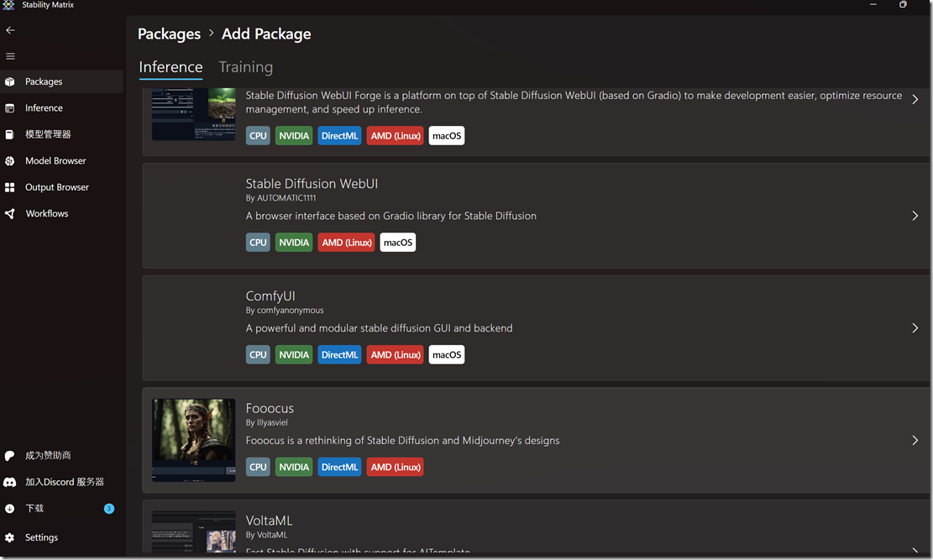Image resolution: width=933 pixels, height=560 pixels.
Task: Open Inference item in sidebar
Action: click(x=62, y=107)
